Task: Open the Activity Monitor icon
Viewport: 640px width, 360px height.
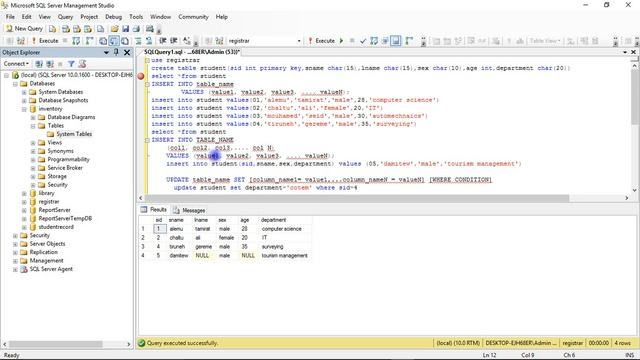Action: click(x=150, y=29)
